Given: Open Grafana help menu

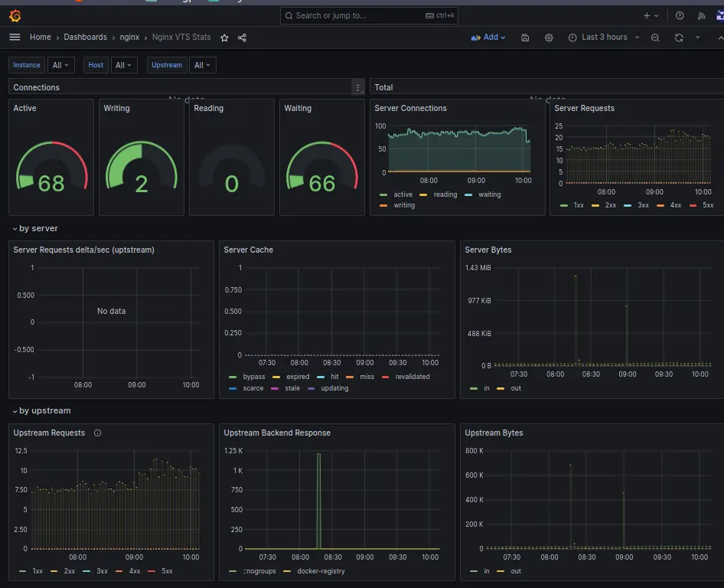Looking at the screenshot, I should tap(678, 15).
